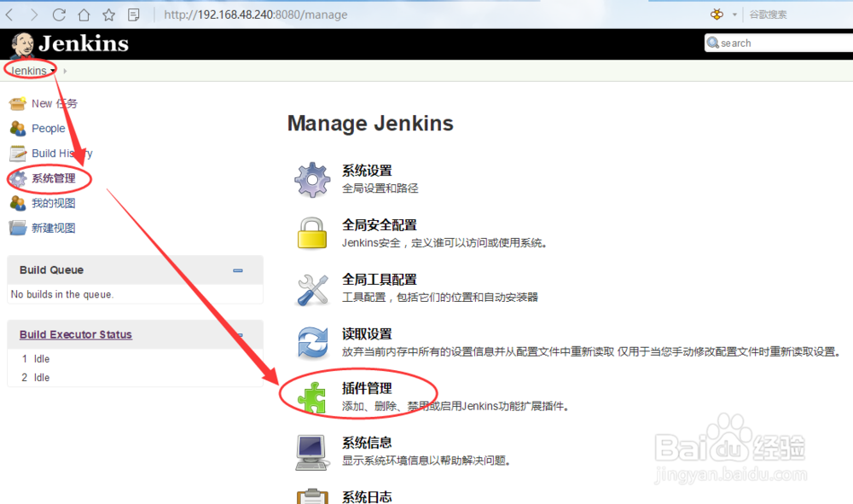Open Build Executor Status link
The width and height of the screenshot is (853, 504).
coord(76,334)
